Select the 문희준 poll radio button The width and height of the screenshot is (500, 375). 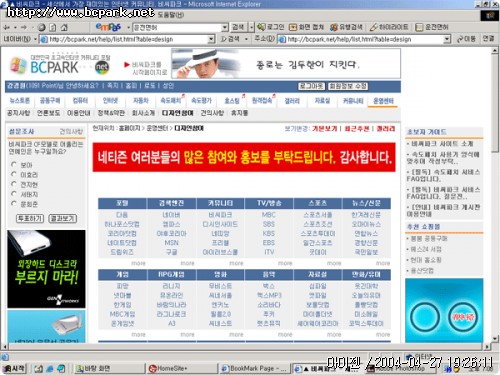coord(14,203)
